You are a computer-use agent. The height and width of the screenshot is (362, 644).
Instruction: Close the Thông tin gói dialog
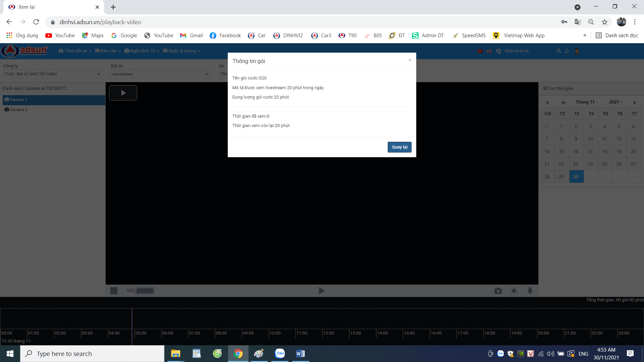tap(410, 60)
